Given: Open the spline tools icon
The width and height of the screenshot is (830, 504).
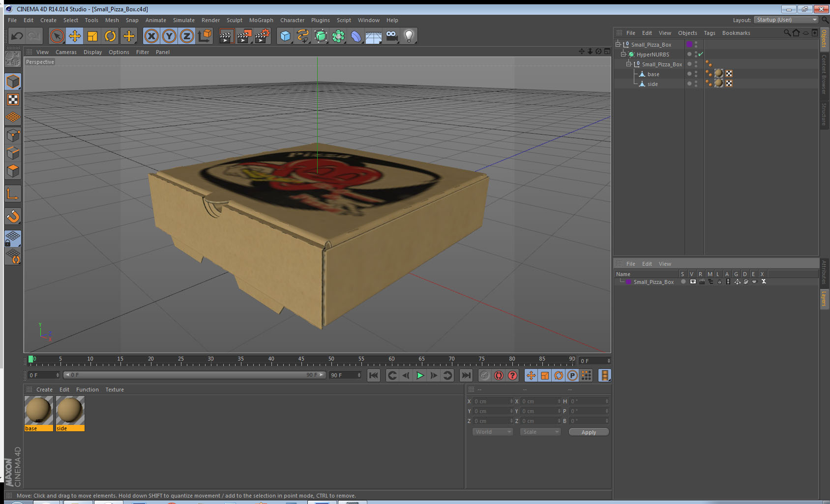Looking at the screenshot, I should [x=303, y=36].
